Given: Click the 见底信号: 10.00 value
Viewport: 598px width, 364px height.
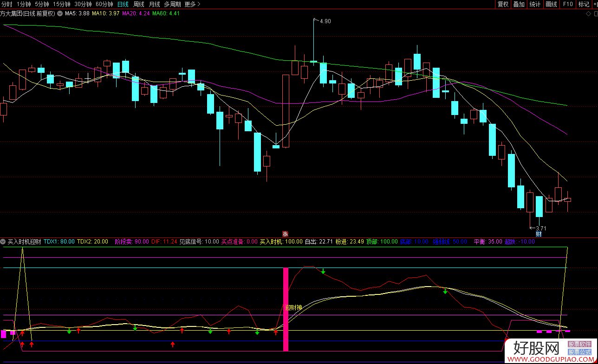Looking at the screenshot, I should (x=199, y=242).
